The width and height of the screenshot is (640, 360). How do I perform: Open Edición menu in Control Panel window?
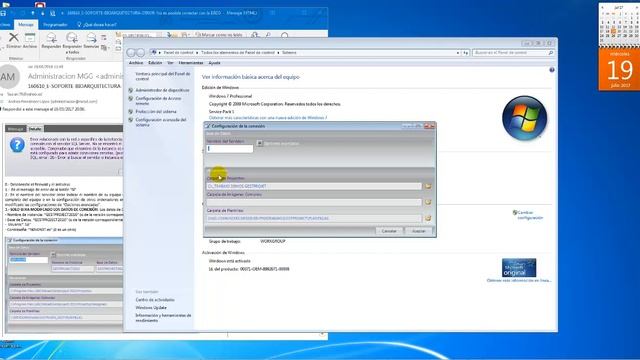155,63
